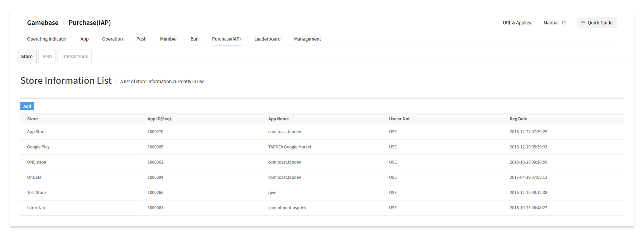The width and height of the screenshot is (644, 236).
Task: Click the qwe app name
Action: click(272, 193)
